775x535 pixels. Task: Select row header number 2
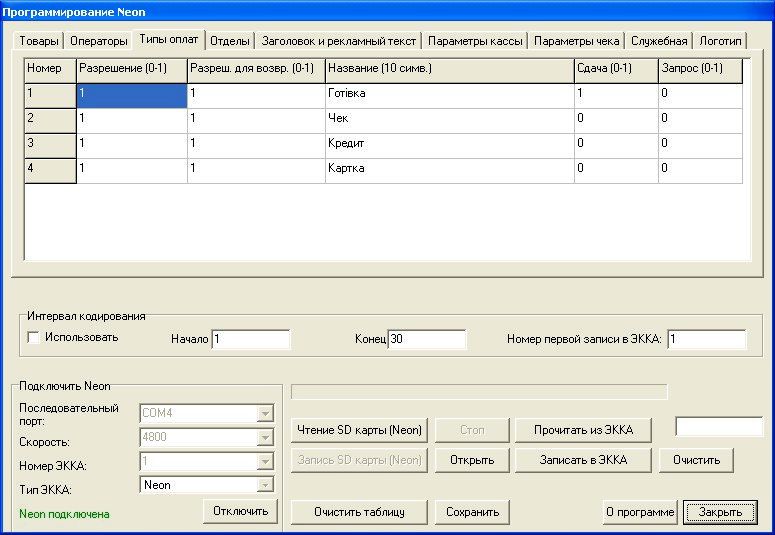50,121
